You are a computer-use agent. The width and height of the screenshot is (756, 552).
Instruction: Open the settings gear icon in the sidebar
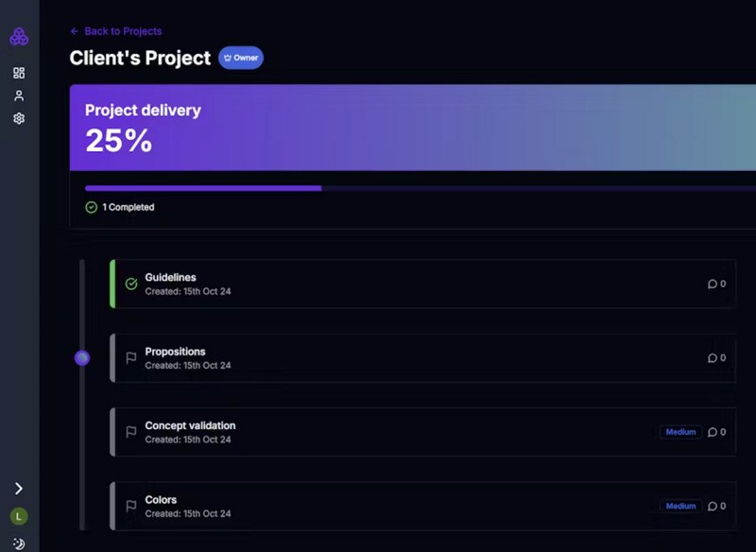[19, 118]
